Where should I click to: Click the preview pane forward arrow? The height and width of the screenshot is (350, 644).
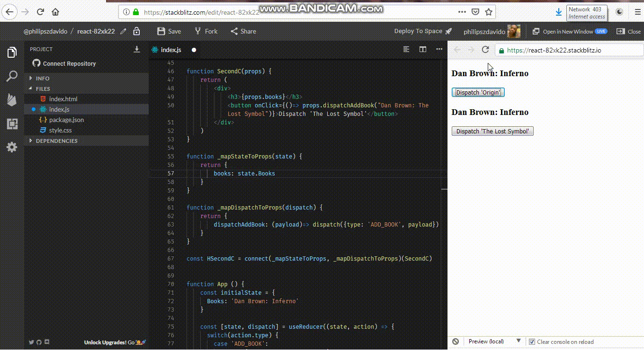click(471, 50)
